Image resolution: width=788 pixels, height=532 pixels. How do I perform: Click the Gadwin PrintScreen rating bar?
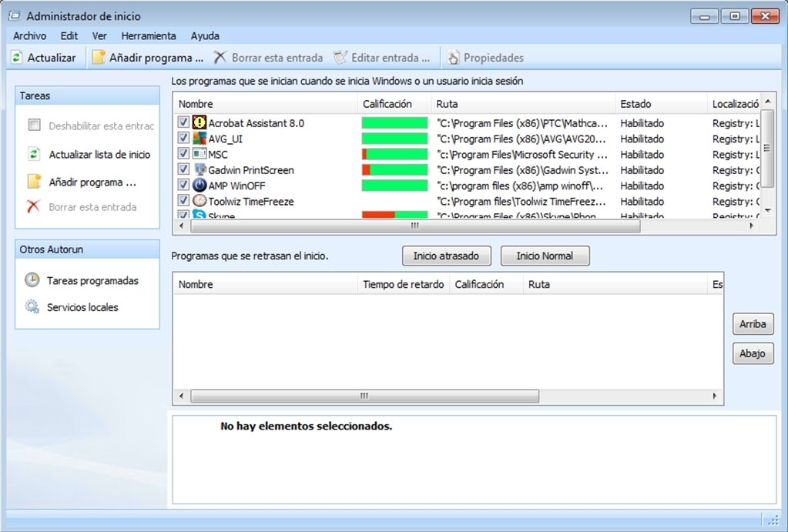(394, 170)
